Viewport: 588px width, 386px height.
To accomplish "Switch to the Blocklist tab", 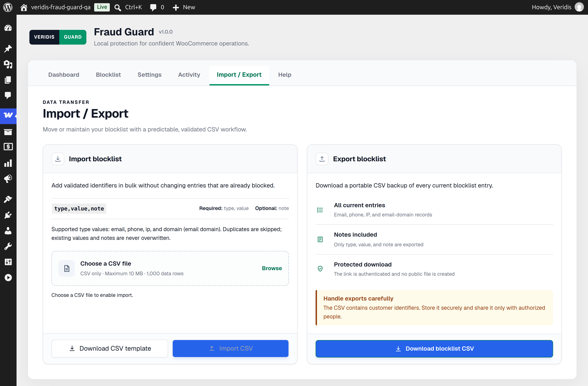I will pyautogui.click(x=108, y=75).
